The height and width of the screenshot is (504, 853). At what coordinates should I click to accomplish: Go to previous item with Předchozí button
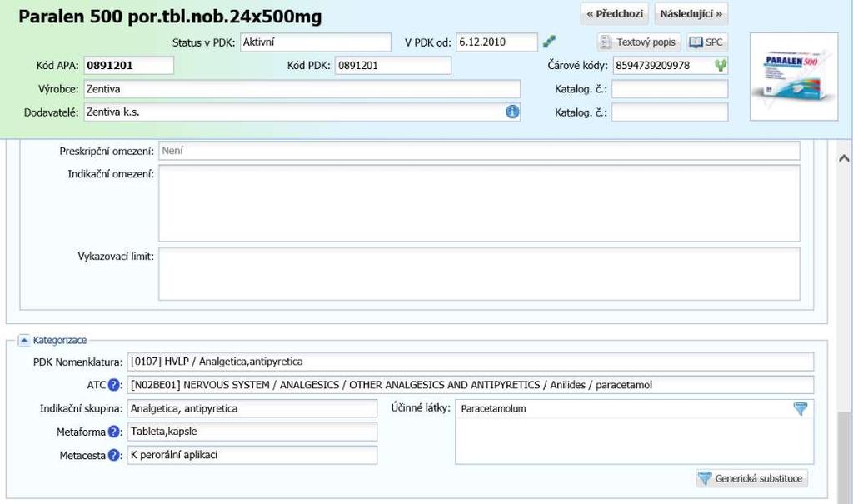[x=615, y=14]
